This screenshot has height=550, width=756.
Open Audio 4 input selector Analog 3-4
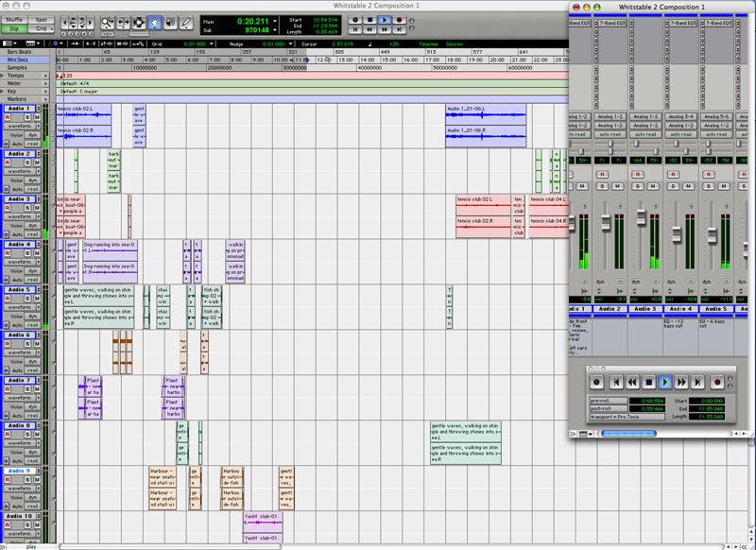tap(680, 116)
